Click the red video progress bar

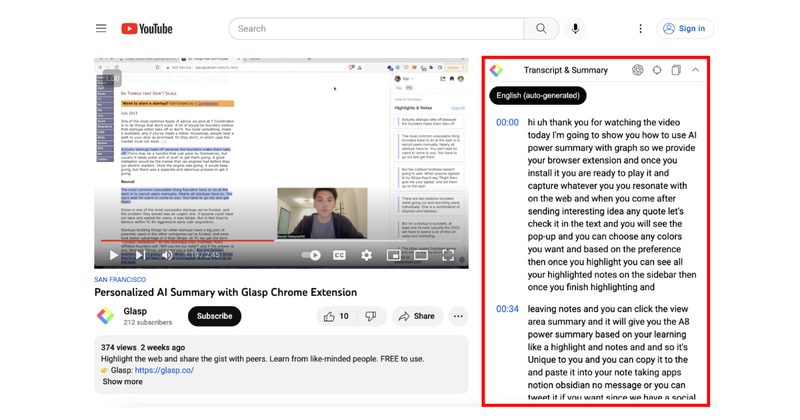tap(187, 240)
